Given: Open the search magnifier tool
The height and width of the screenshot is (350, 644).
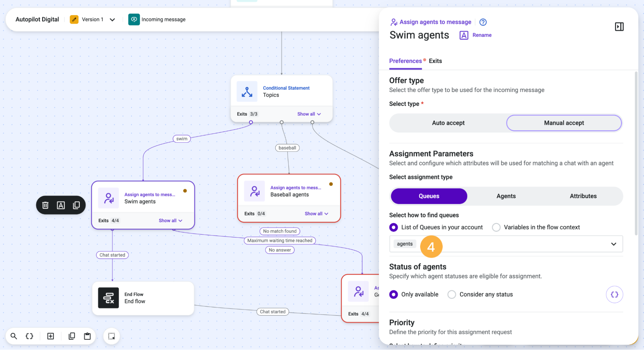Looking at the screenshot, I should click(x=14, y=336).
